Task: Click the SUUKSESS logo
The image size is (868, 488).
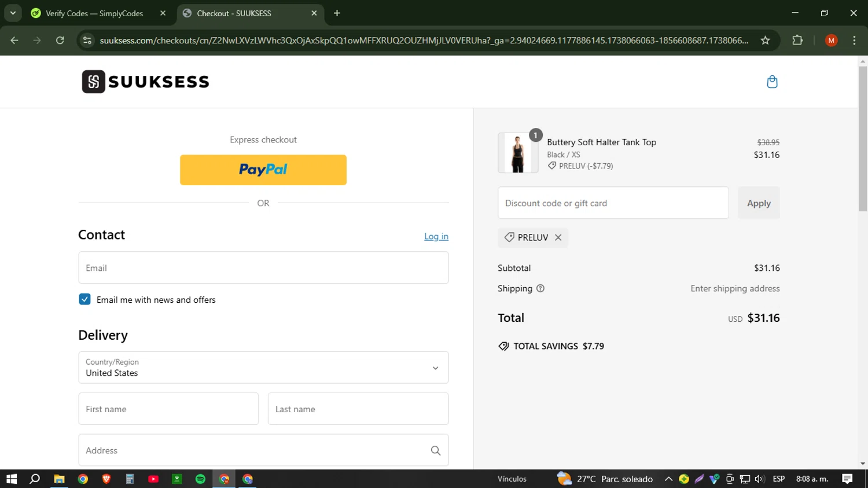Action: [x=145, y=82]
